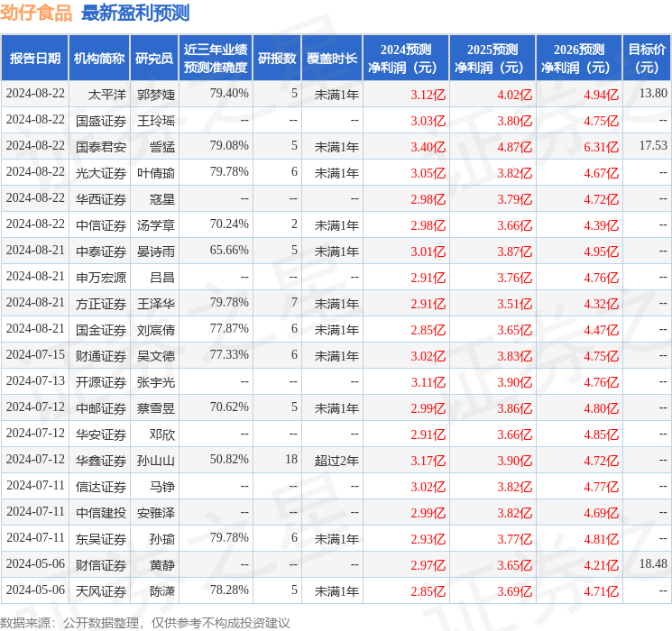Click researcher name 邓欣
Viewport: 672px width, 631px height.
pyautogui.click(x=162, y=434)
